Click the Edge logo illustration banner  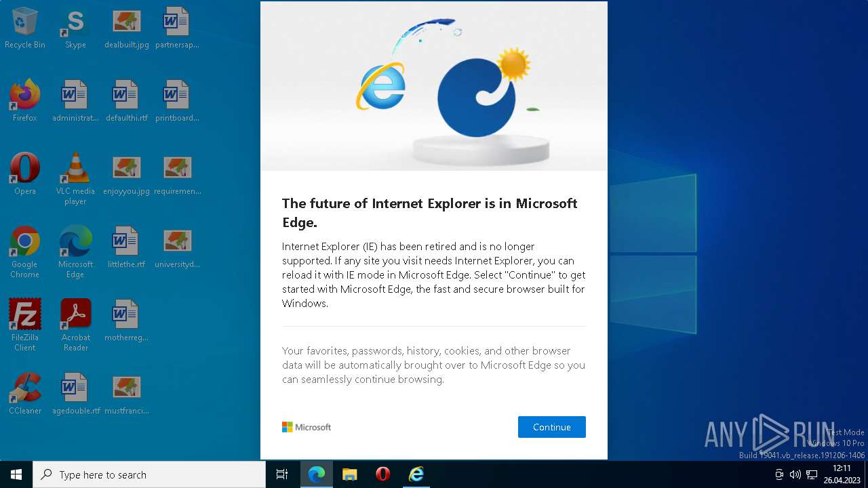point(434,86)
